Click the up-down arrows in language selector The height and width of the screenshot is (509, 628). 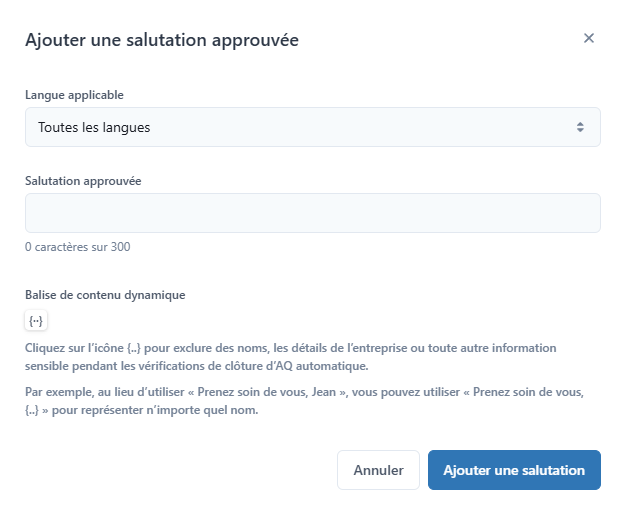pyautogui.click(x=580, y=127)
